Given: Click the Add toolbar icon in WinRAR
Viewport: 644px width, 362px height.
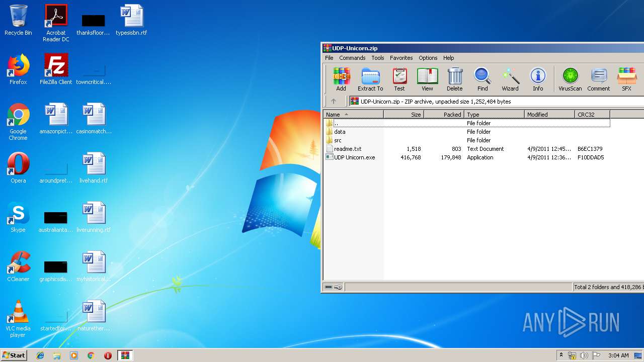Looking at the screenshot, I should (341, 79).
